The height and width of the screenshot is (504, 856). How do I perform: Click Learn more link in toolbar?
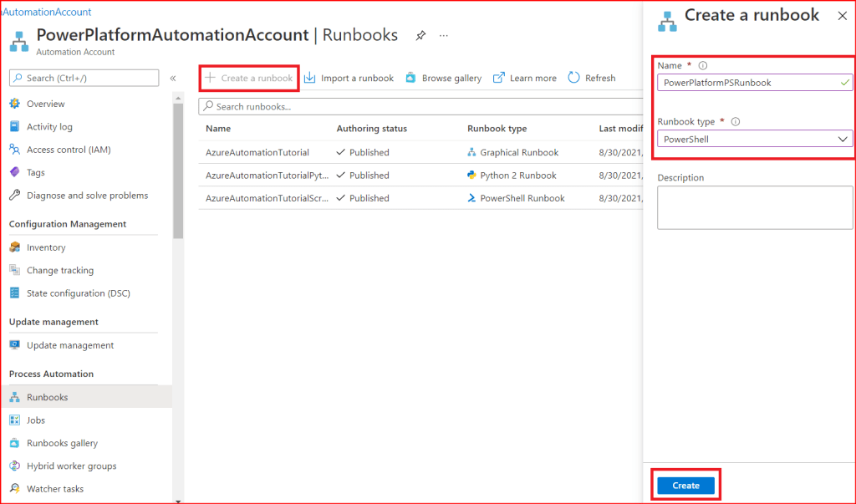click(x=532, y=78)
